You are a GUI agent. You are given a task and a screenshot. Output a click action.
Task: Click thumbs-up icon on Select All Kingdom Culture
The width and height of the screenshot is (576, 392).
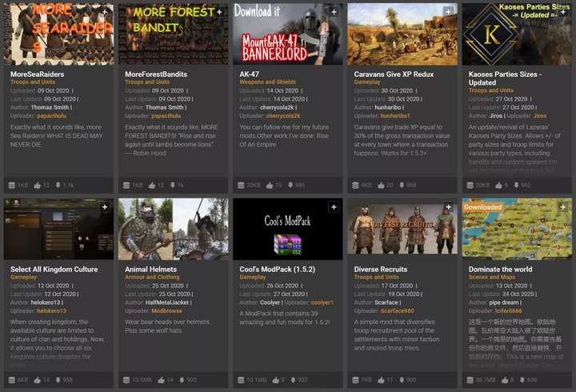37,380
